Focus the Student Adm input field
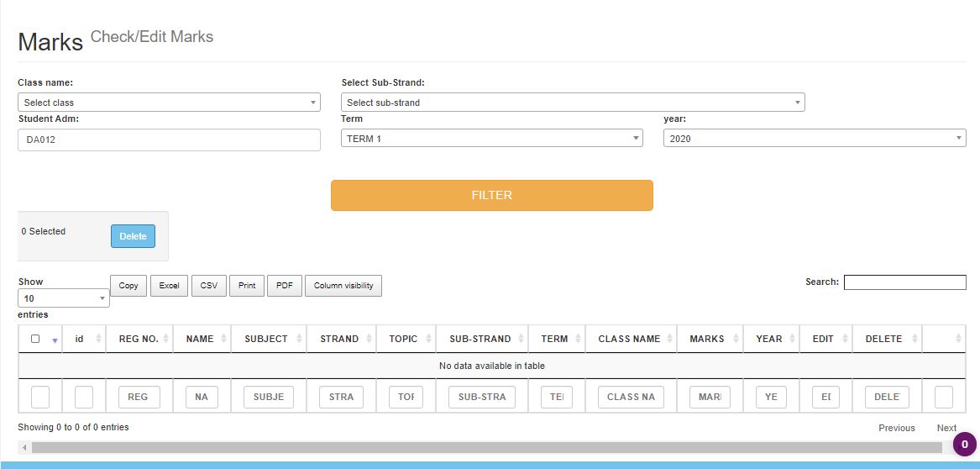980x469 pixels. [169, 140]
